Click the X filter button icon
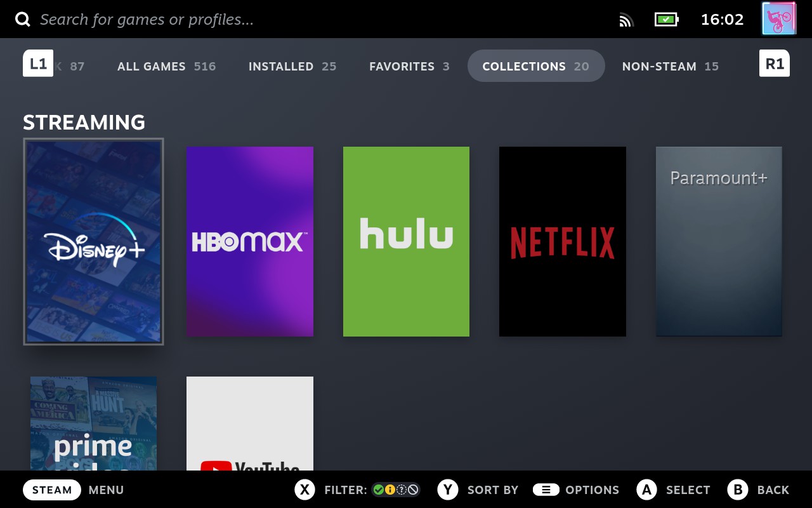Viewport: 812px width, 508px height. click(305, 490)
